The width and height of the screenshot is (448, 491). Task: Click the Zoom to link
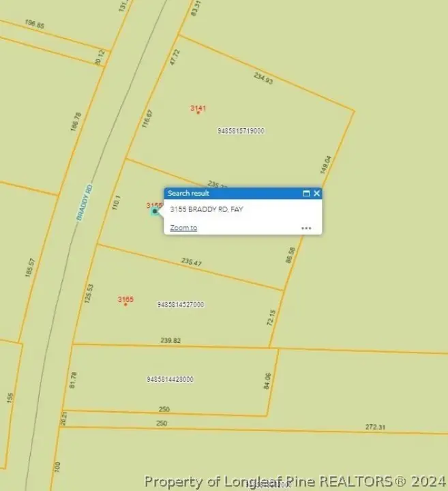click(x=183, y=228)
